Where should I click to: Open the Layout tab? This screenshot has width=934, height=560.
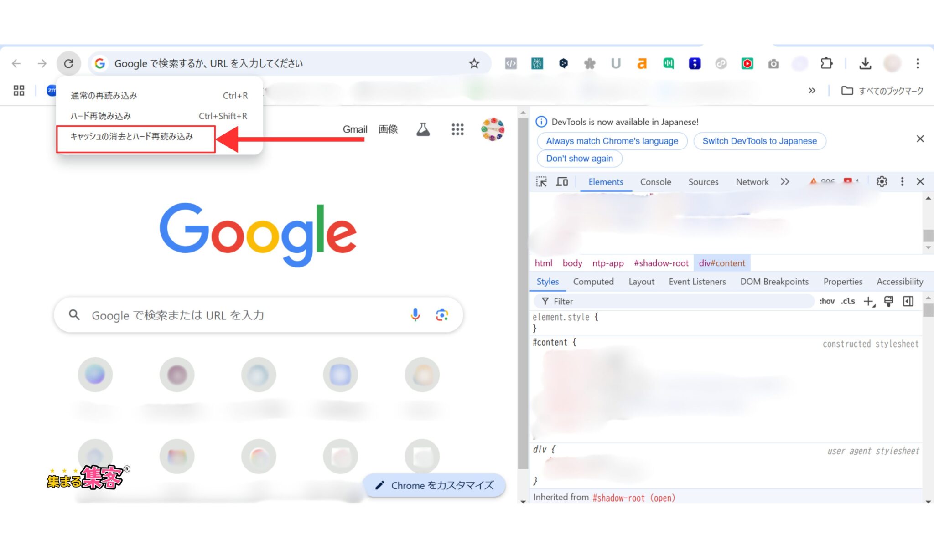641,282
